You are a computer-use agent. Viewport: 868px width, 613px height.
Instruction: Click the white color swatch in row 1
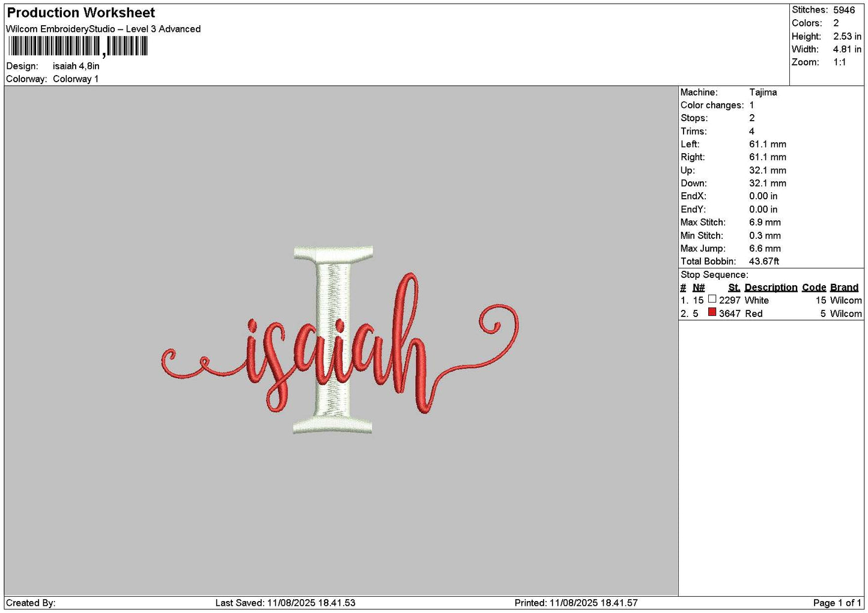(x=712, y=299)
